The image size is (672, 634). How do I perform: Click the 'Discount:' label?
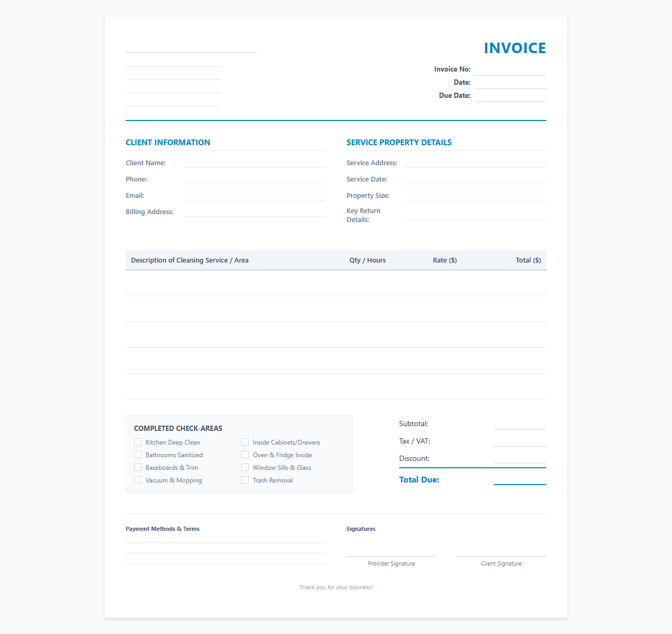click(414, 458)
